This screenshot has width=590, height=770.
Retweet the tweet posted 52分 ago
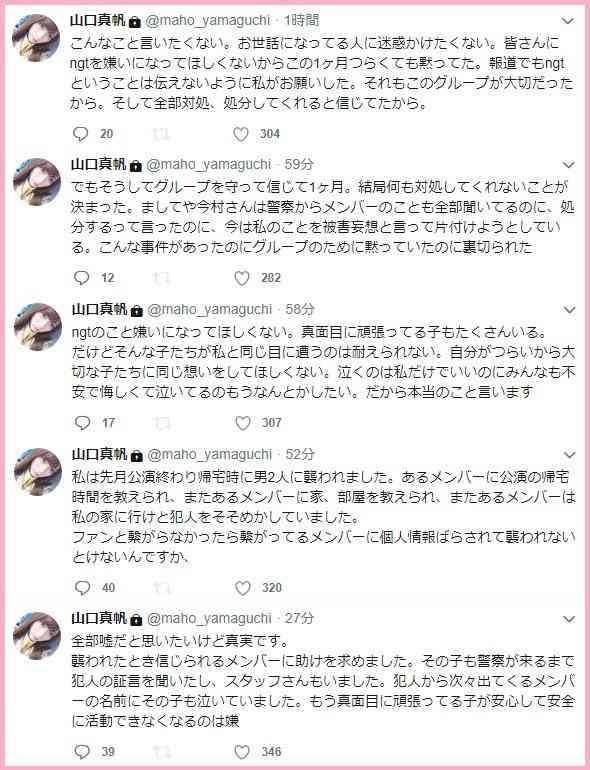pyautogui.click(x=162, y=588)
